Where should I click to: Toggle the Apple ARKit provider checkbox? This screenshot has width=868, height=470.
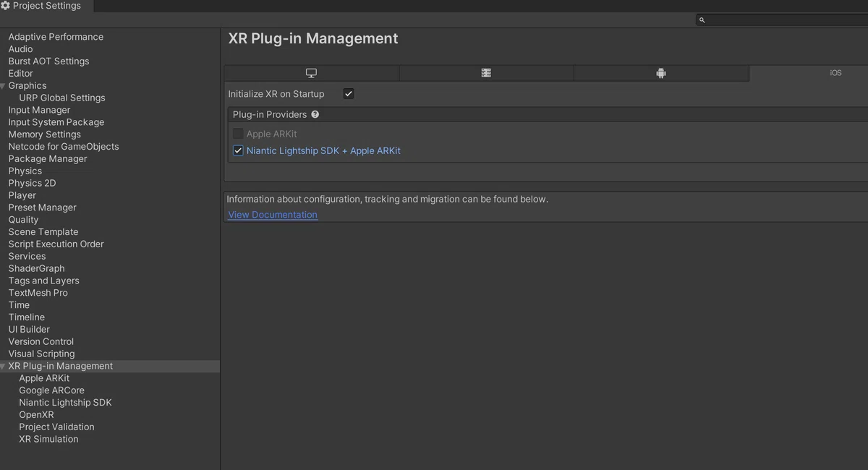pyautogui.click(x=238, y=134)
